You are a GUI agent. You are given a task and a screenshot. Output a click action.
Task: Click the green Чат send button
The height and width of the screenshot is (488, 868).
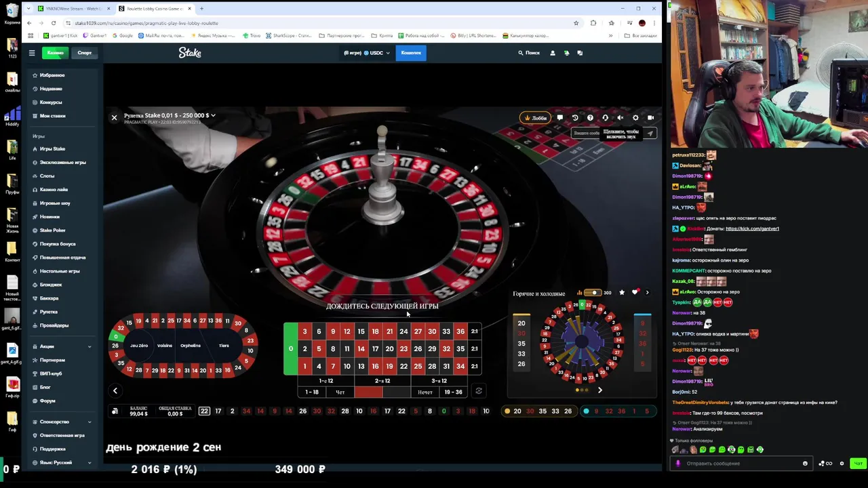click(x=858, y=464)
